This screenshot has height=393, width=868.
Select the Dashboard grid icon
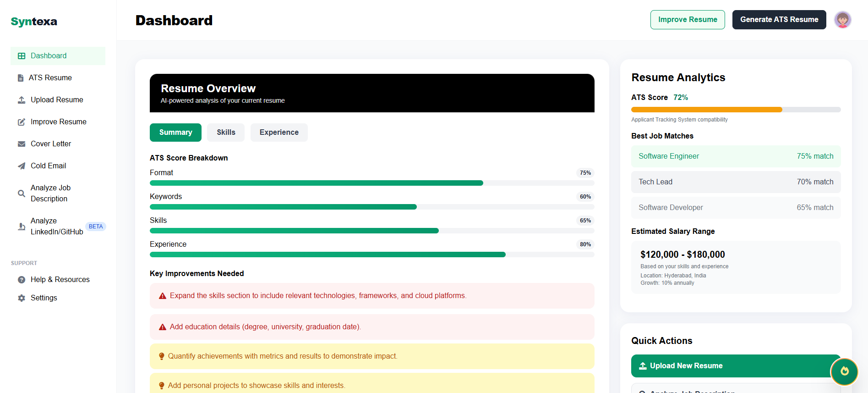(21, 55)
